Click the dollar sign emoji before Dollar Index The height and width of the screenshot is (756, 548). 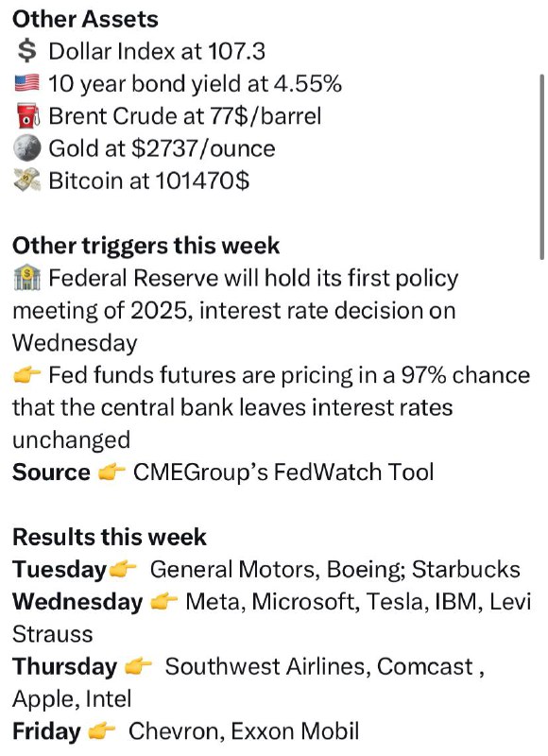(26, 51)
